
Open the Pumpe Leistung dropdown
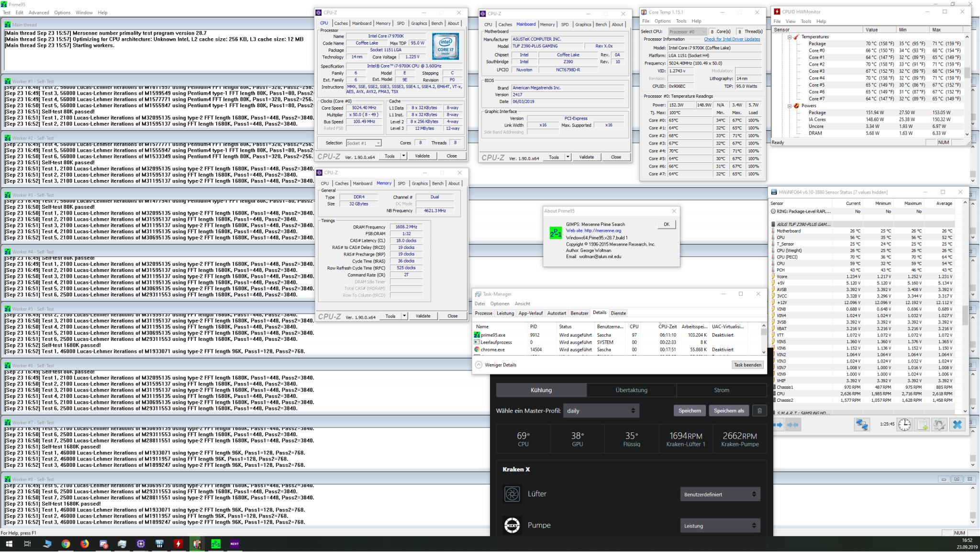click(720, 526)
